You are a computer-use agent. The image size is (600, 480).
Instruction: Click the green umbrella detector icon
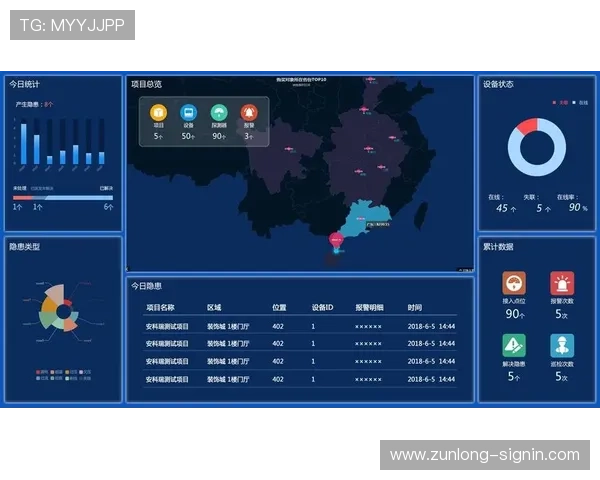point(219,113)
